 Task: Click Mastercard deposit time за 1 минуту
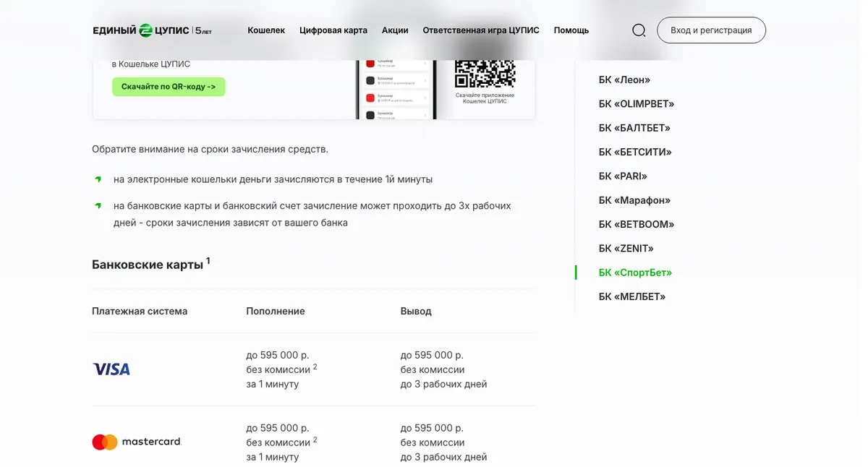[x=273, y=457]
